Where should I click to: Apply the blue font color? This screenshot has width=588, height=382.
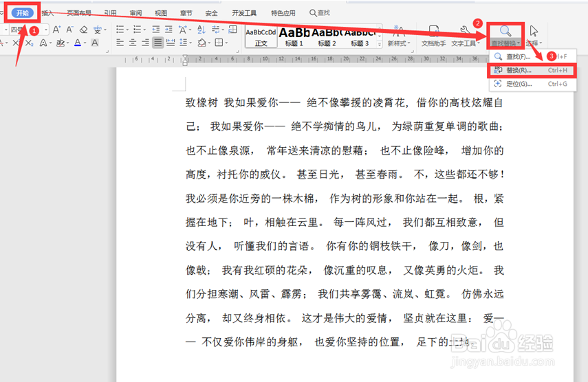click(78, 43)
